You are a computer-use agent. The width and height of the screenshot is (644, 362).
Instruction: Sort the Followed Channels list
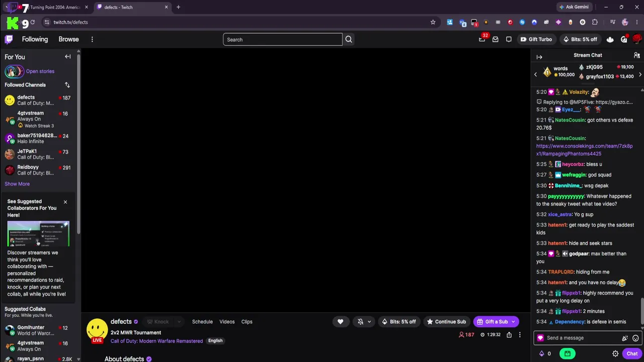pos(67,85)
